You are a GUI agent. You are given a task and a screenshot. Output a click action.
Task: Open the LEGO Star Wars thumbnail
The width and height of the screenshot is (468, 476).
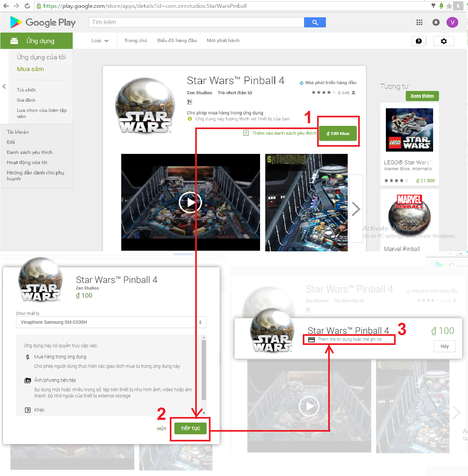[x=409, y=130]
